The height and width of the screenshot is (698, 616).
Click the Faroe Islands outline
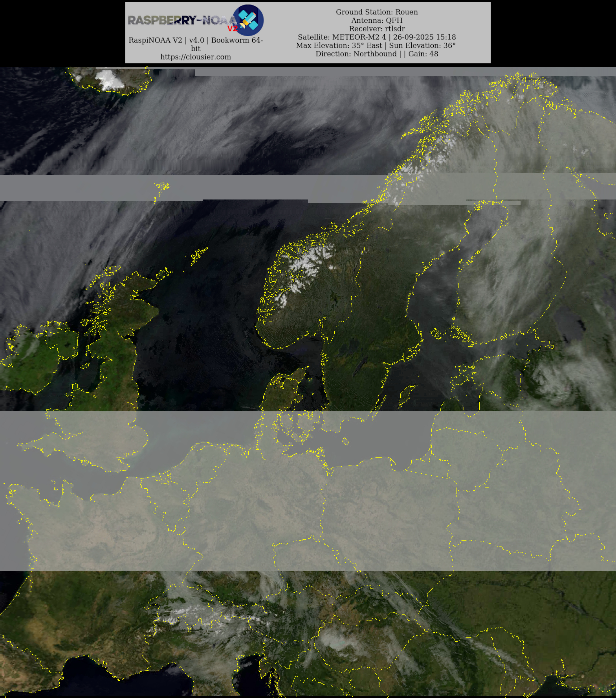(163, 187)
